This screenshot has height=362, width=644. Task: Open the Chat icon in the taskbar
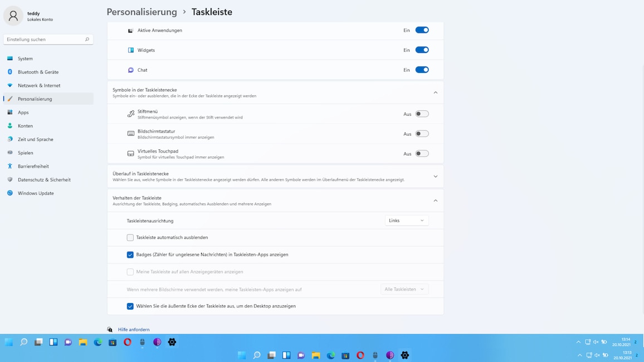pos(68,341)
